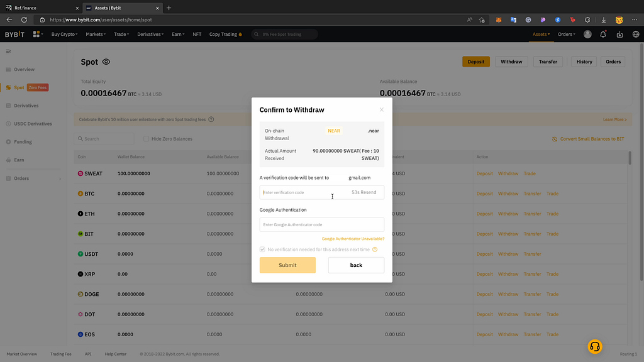Click Trade in the XRP row
Viewport: 644px width, 362px height.
coord(552,274)
